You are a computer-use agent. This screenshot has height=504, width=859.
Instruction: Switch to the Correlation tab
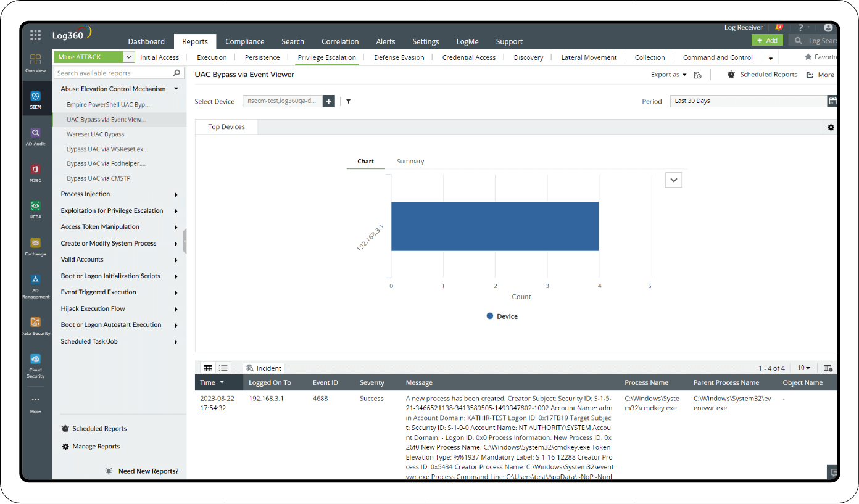click(x=340, y=41)
